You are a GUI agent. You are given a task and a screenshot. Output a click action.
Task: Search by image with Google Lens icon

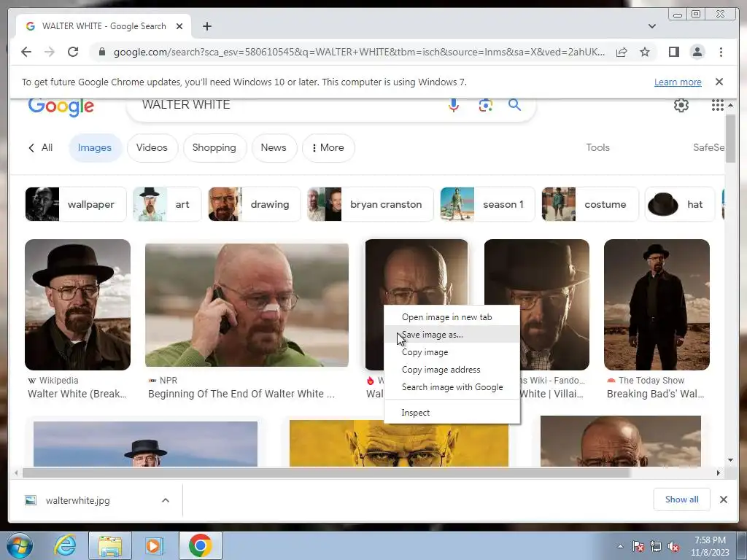coord(485,105)
